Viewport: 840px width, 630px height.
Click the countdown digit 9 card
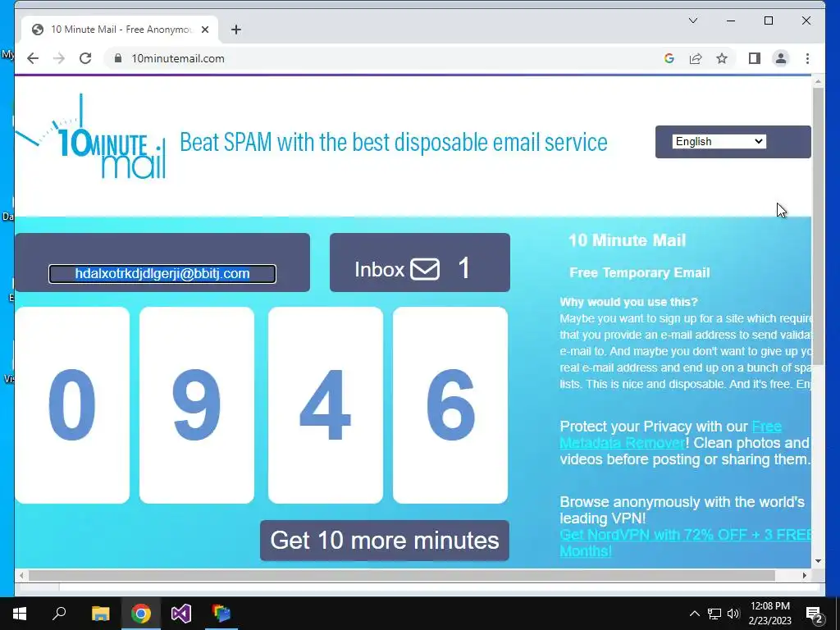[197, 405]
